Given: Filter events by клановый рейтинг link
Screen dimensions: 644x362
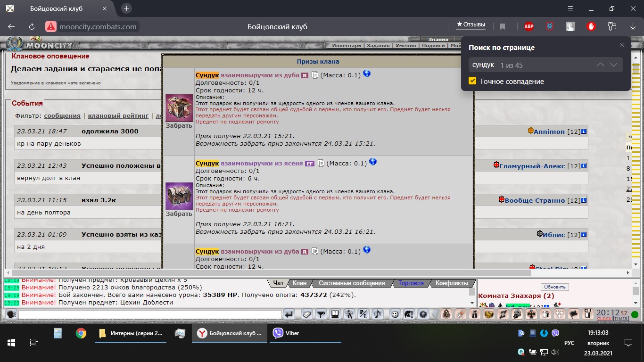Looking at the screenshot, I should point(118,115).
